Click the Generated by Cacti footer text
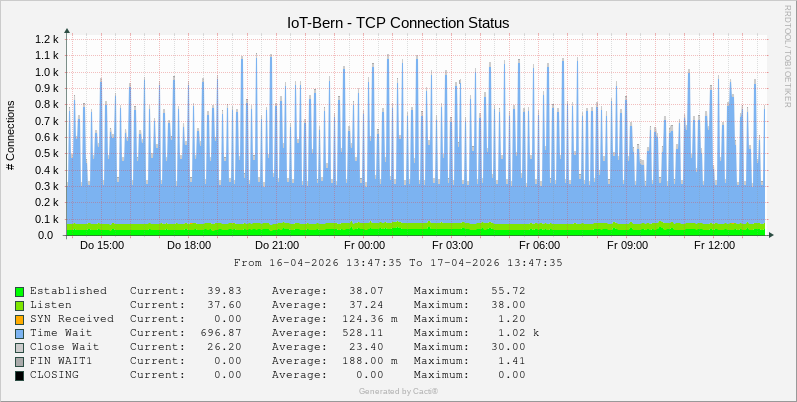Viewport: 797px width, 402px height. tap(398, 391)
